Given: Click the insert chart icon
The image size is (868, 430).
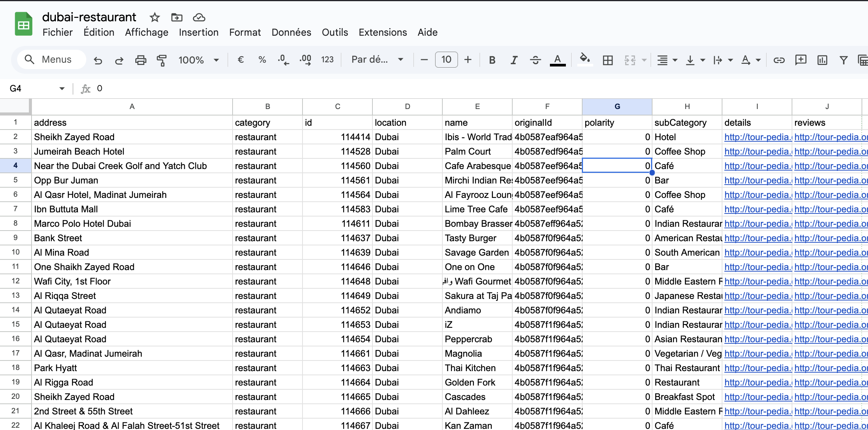Looking at the screenshot, I should [x=822, y=60].
